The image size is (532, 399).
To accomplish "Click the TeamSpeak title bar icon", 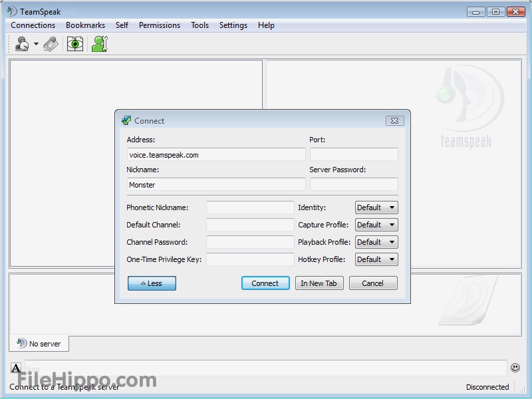I will [x=12, y=11].
